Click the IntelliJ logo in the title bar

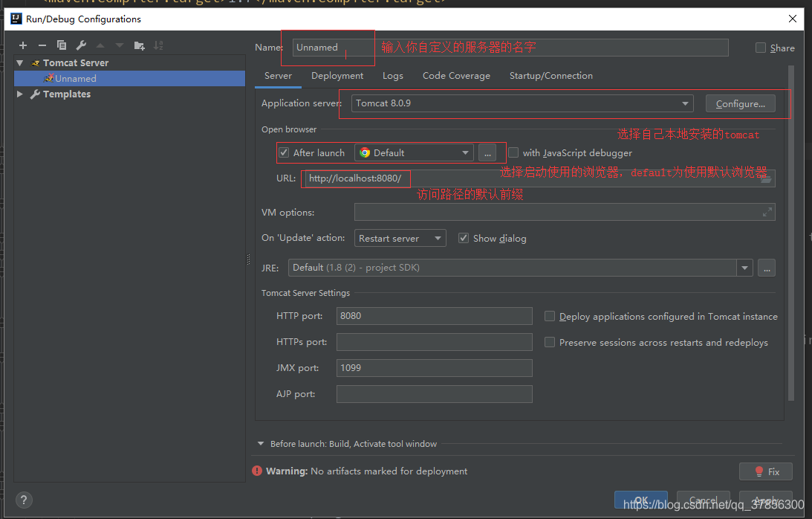[x=16, y=19]
